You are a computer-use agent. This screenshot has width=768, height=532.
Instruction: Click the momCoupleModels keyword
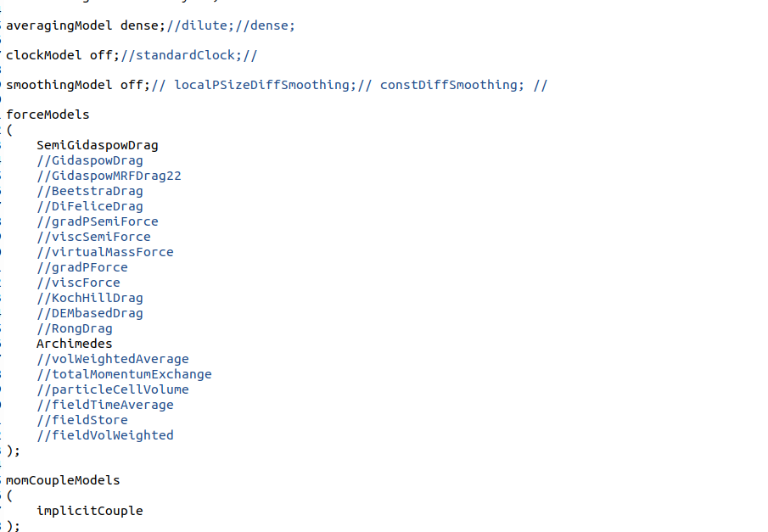[63, 480]
